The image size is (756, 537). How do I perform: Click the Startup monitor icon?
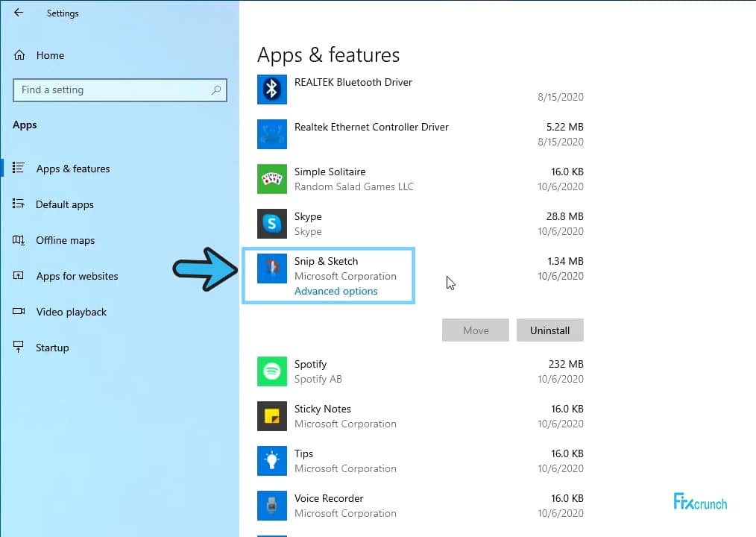coord(19,347)
